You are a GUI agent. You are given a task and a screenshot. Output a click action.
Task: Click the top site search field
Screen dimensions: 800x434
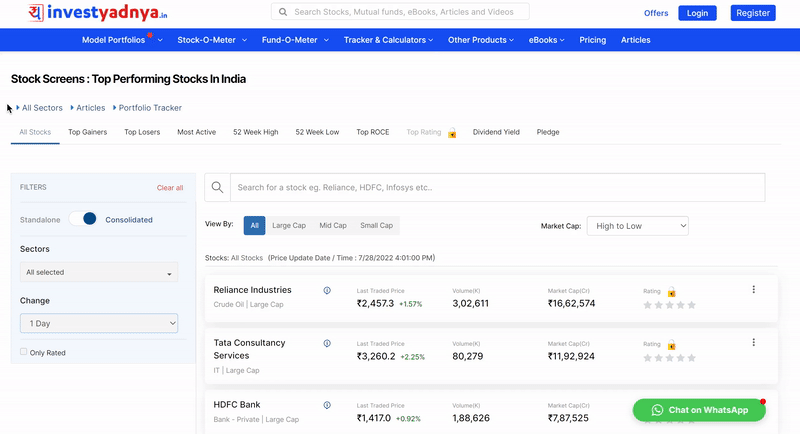point(400,12)
